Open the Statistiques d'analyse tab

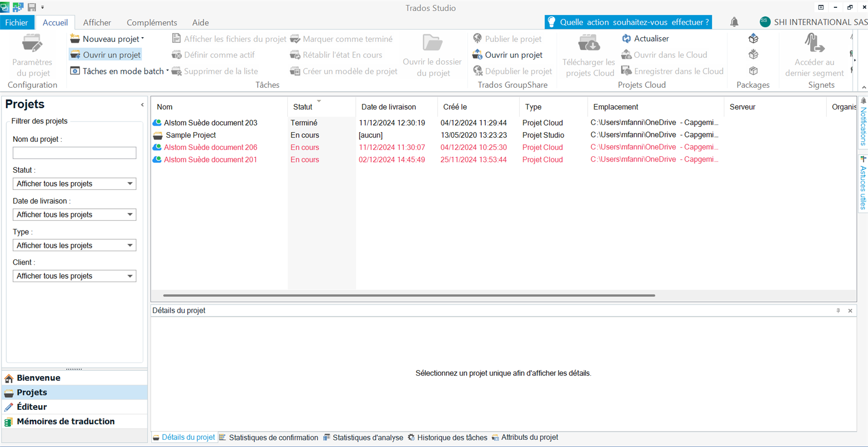coord(367,437)
